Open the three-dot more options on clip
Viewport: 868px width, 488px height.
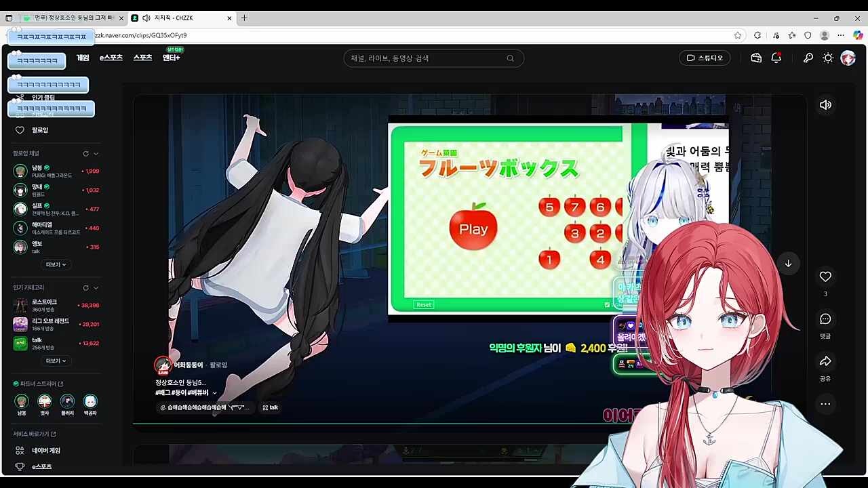(825, 404)
